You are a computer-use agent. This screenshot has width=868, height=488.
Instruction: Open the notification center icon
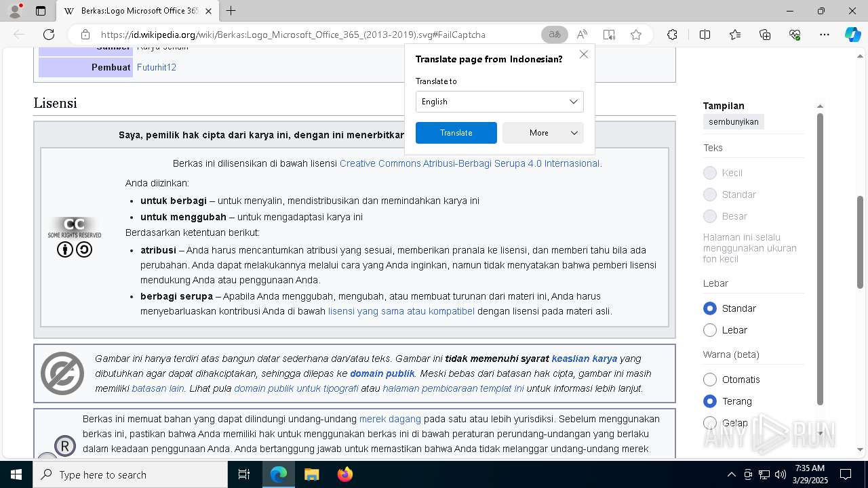tap(846, 474)
